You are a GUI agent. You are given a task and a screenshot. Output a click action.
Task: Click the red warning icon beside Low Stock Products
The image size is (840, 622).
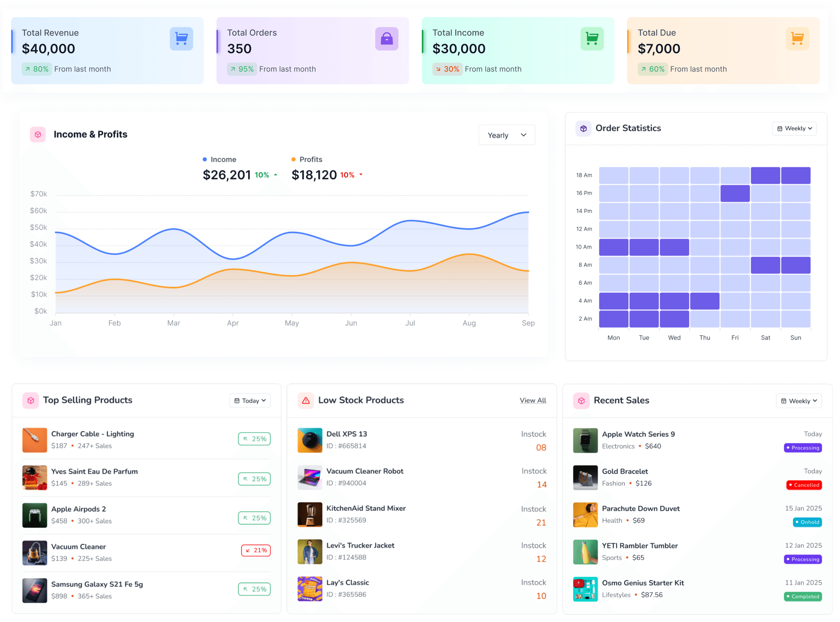306,401
